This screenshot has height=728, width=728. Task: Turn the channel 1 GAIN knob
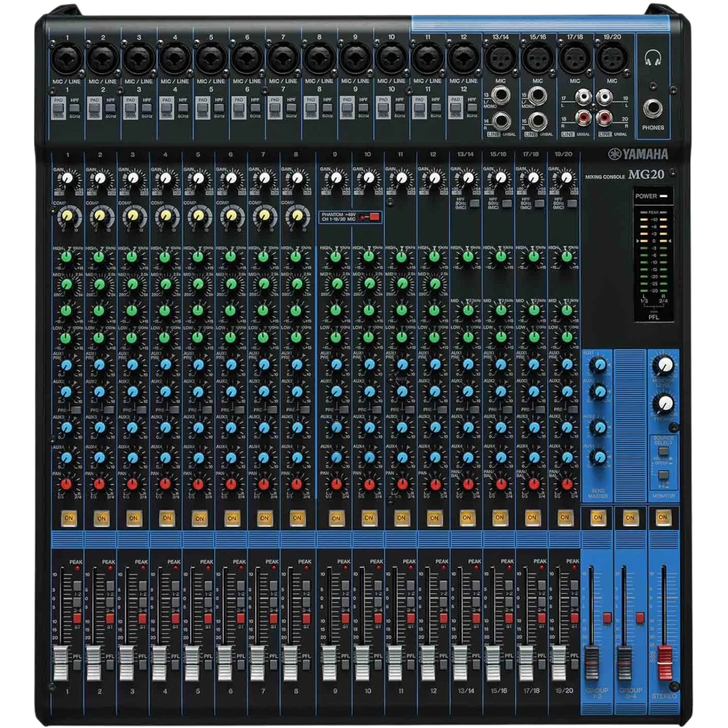[x=67, y=179]
